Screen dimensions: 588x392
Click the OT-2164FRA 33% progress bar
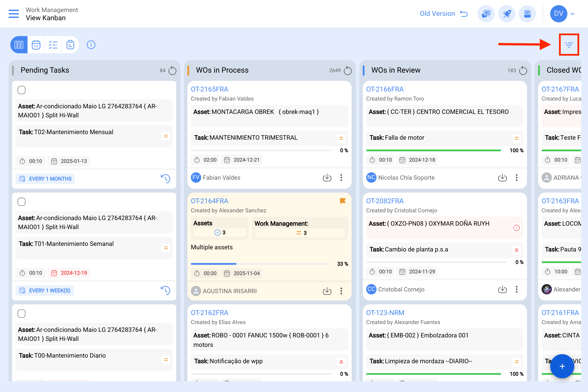[x=260, y=264]
